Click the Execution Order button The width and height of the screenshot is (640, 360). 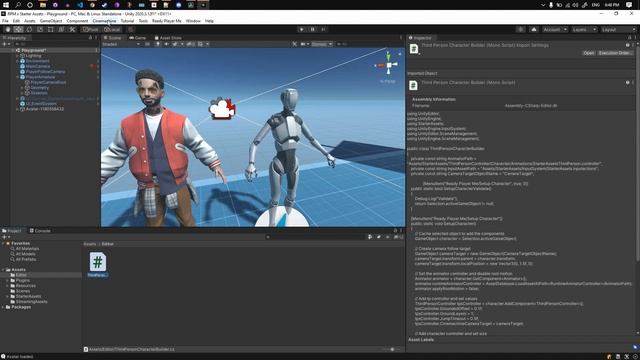pyautogui.click(x=615, y=53)
